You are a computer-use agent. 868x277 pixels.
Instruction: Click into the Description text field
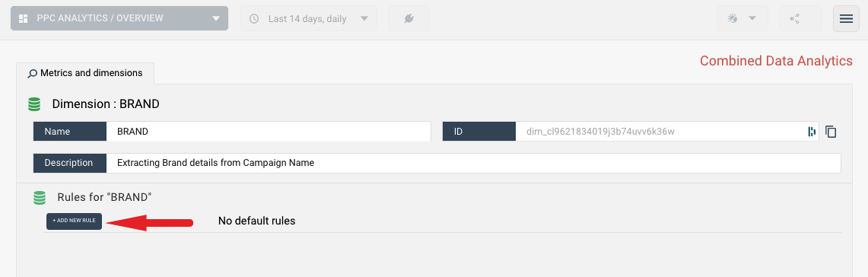coord(474,163)
